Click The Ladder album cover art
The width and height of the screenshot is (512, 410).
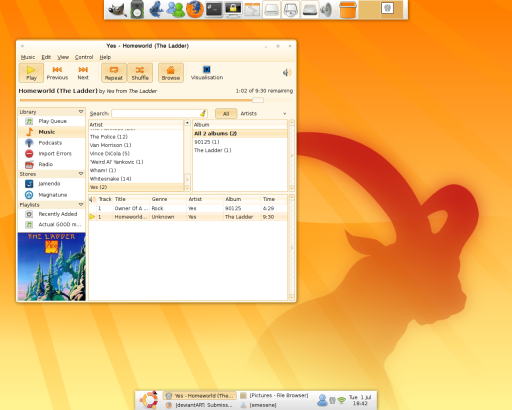[x=52, y=267]
